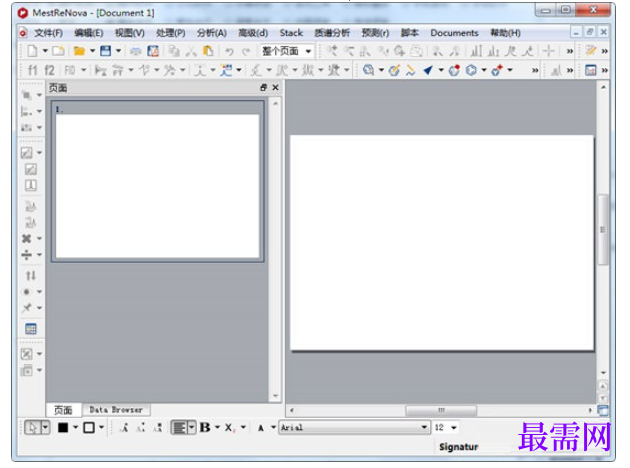Expand the bold B dropdown arrow
630x468 pixels.
(217, 427)
